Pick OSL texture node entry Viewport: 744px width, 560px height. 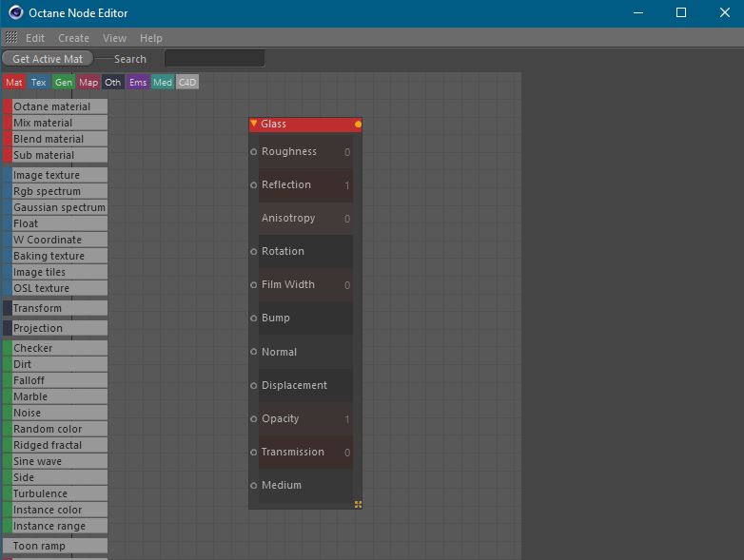55,288
